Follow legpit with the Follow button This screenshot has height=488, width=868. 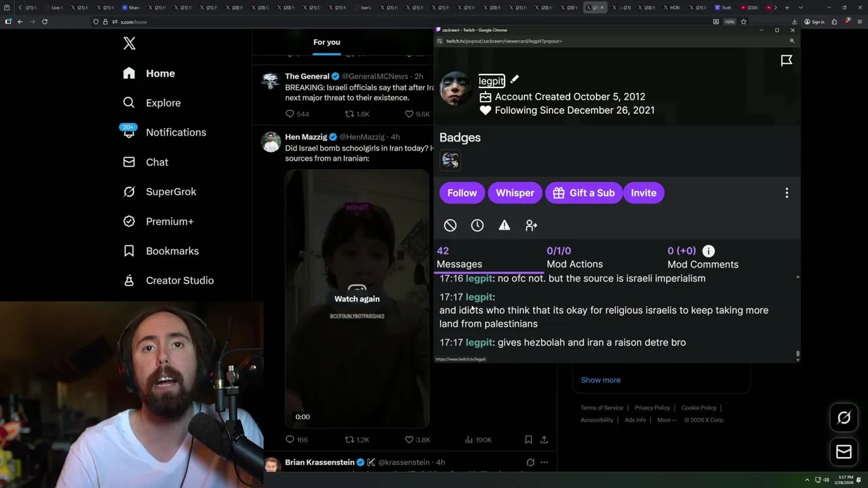462,192
